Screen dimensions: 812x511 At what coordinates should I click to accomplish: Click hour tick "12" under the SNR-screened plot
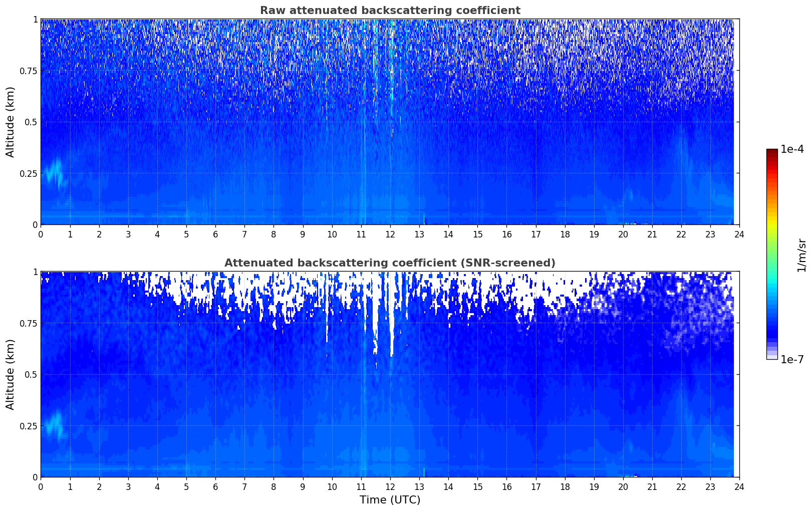point(390,486)
